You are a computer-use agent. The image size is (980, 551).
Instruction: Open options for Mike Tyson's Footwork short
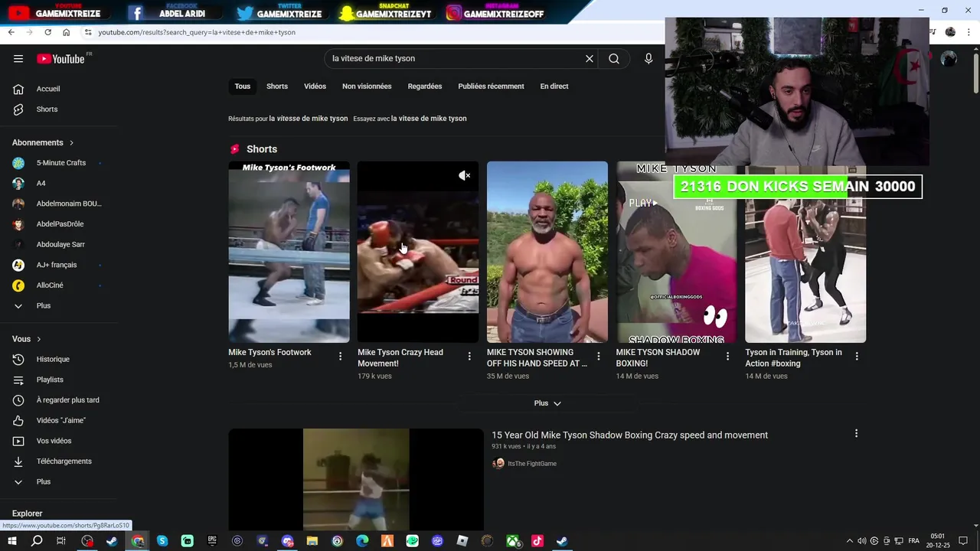[341, 356]
